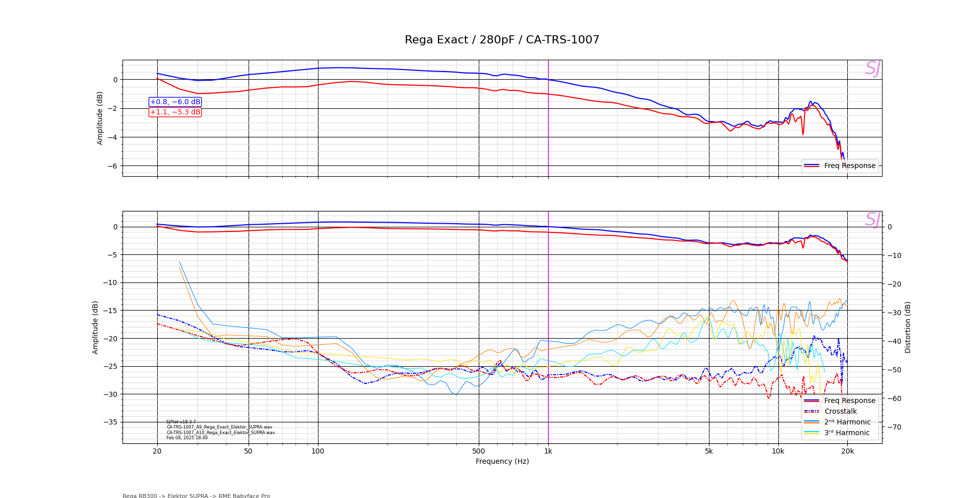Click the "CA-TRS-1007_A9_Rega_Exact_Elektor_SUPRA.wav" file name
Screen dimensions: 980x498
point(219,427)
